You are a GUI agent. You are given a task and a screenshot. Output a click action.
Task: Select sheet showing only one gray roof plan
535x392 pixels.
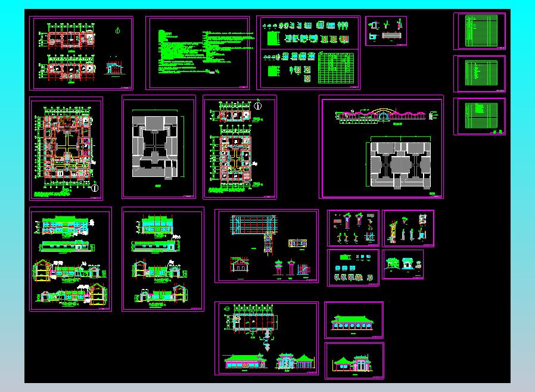158,147
